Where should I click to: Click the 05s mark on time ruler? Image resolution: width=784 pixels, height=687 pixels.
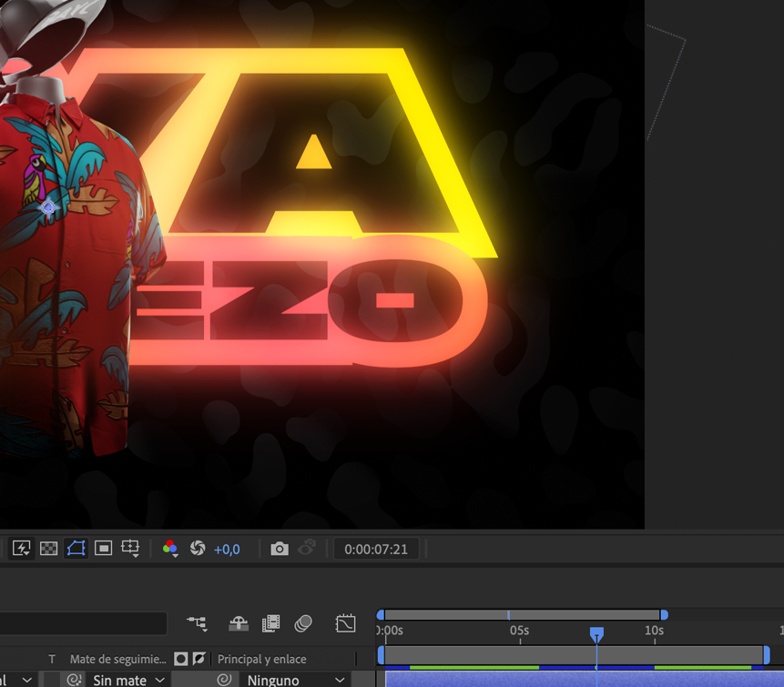520,631
